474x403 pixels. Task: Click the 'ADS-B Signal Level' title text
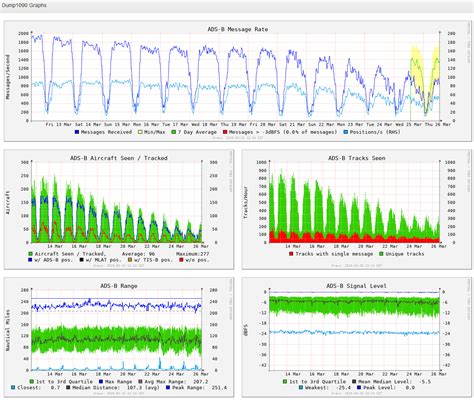[x=357, y=286]
